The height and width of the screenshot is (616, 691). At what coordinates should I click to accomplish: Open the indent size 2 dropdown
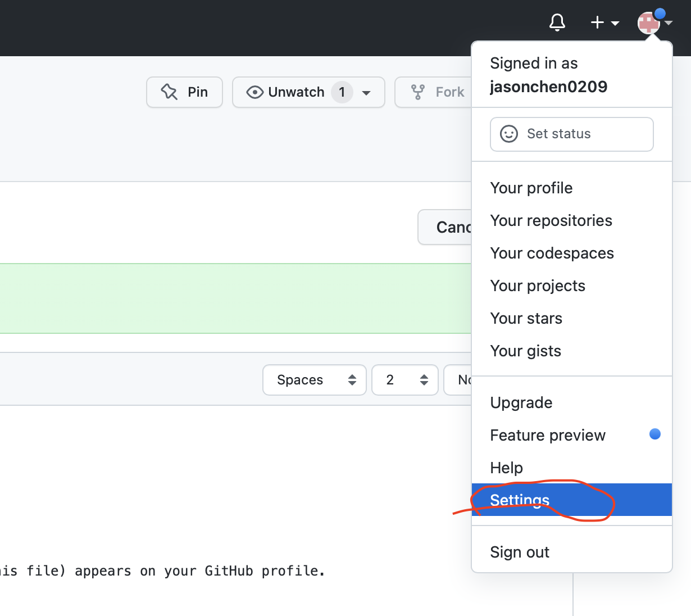pos(404,380)
